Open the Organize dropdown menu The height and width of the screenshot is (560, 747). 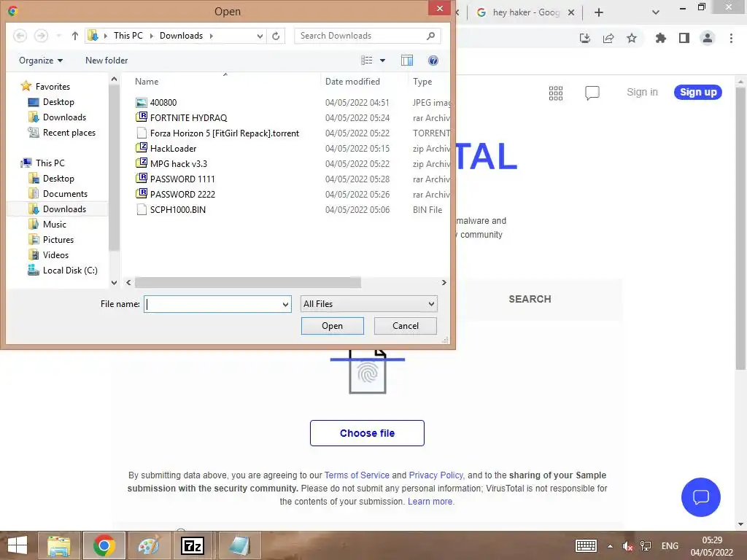41,61
